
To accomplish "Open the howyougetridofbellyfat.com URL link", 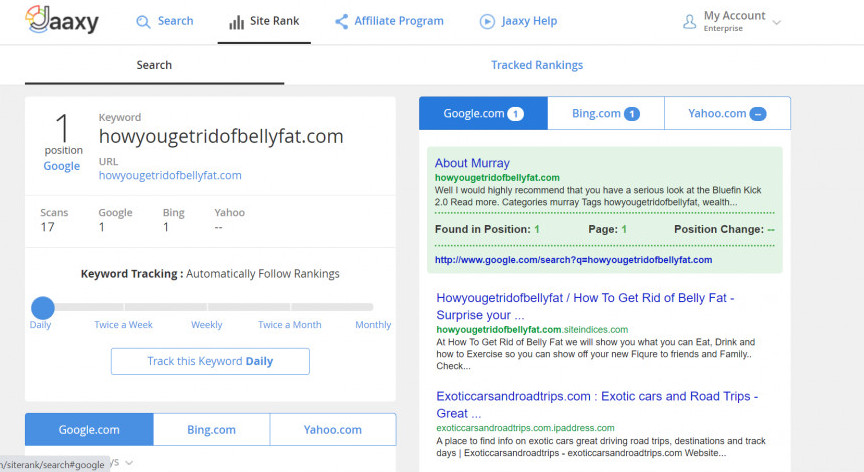I will 170,175.
